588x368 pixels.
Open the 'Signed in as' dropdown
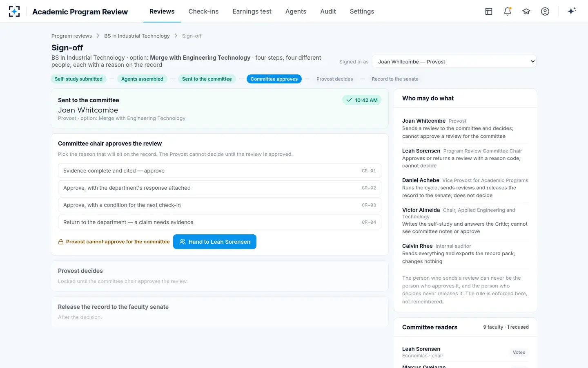tap(454, 62)
